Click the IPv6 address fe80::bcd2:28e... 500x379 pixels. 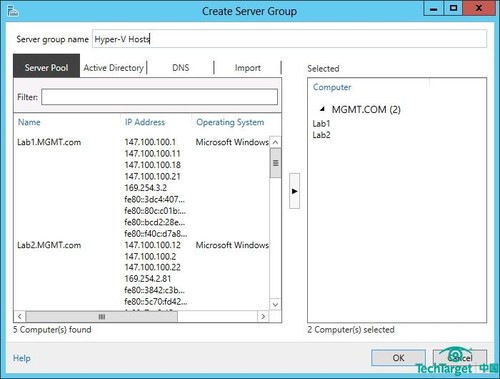pos(154,222)
